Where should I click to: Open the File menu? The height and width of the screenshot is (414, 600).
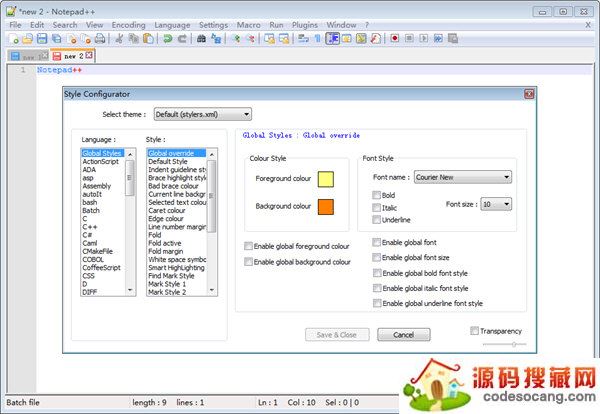15,25
